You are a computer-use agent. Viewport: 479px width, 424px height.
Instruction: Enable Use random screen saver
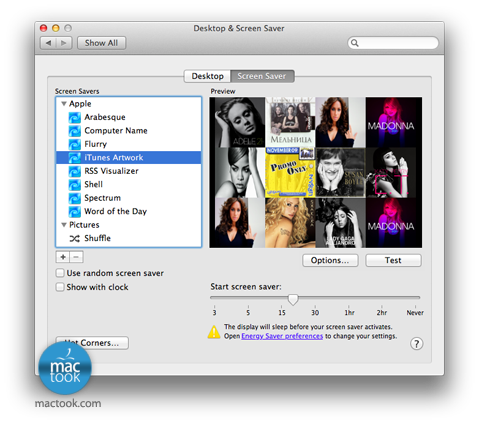click(60, 273)
